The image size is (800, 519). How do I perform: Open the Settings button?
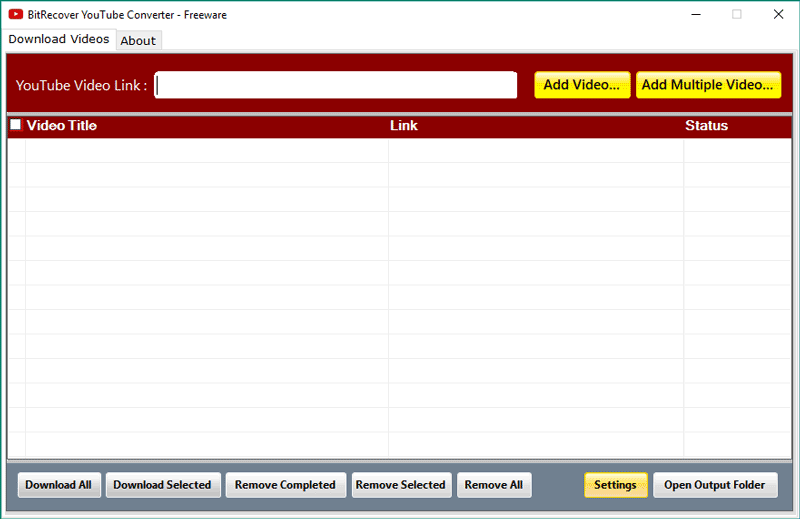[x=615, y=485]
